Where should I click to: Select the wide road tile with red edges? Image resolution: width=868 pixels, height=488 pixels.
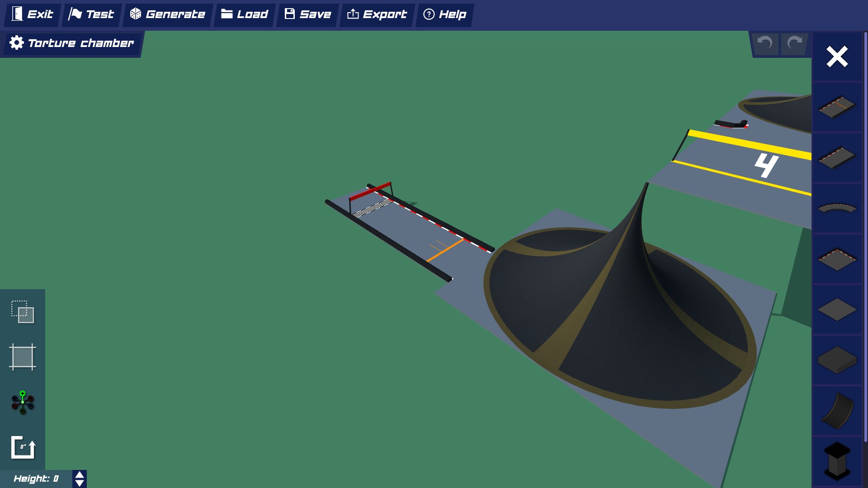(x=837, y=259)
